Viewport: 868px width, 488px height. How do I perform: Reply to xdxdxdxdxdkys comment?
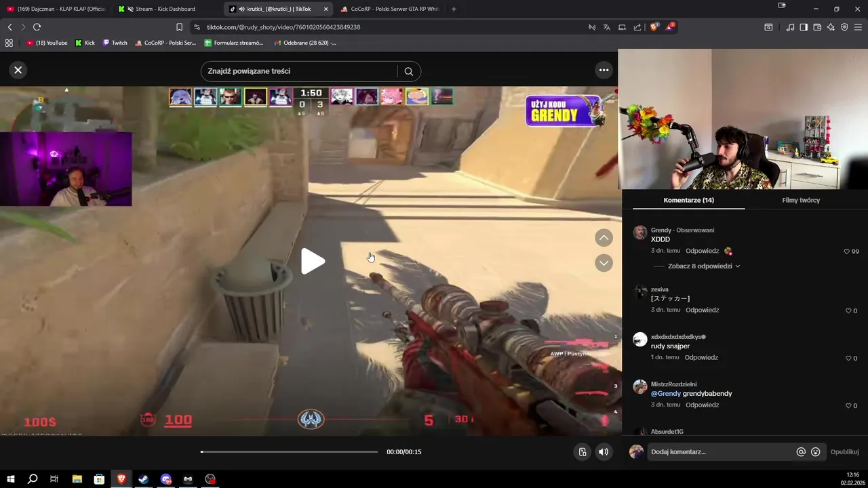(701, 357)
